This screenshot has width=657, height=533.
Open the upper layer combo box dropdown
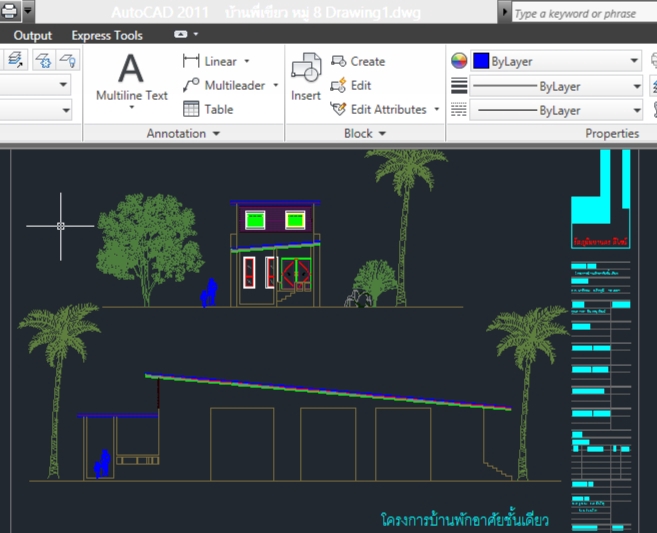(63, 84)
